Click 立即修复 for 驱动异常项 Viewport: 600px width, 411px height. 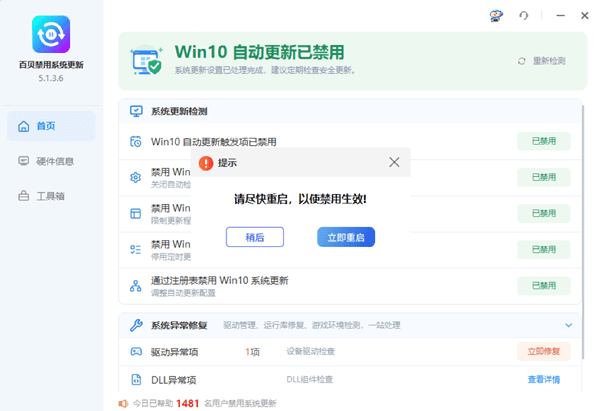coord(544,351)
